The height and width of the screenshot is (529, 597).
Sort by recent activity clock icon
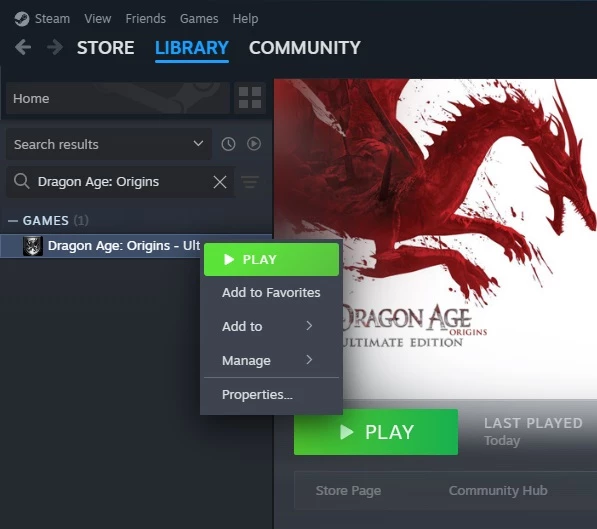[x=228, y=144]
